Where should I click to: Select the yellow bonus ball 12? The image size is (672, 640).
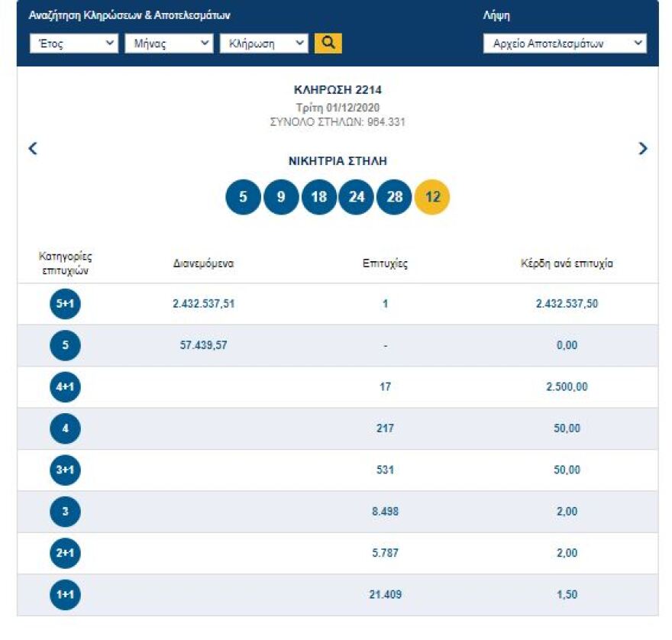pyautogui.click(x=431, y=196)
